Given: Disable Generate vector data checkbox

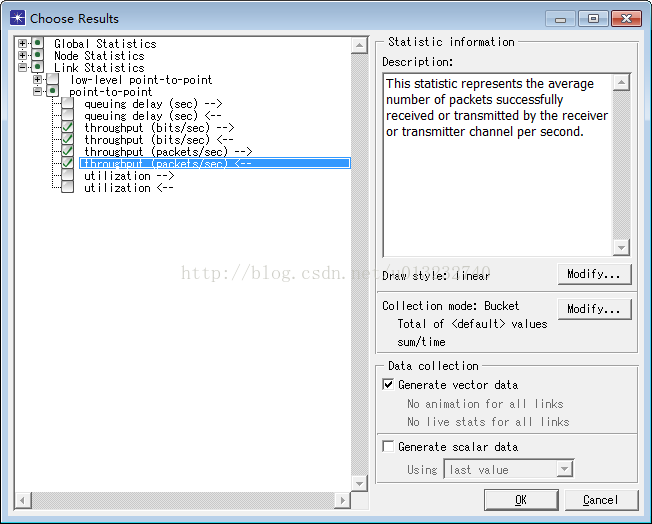Looking at the screenshot, I should point(388,384).
